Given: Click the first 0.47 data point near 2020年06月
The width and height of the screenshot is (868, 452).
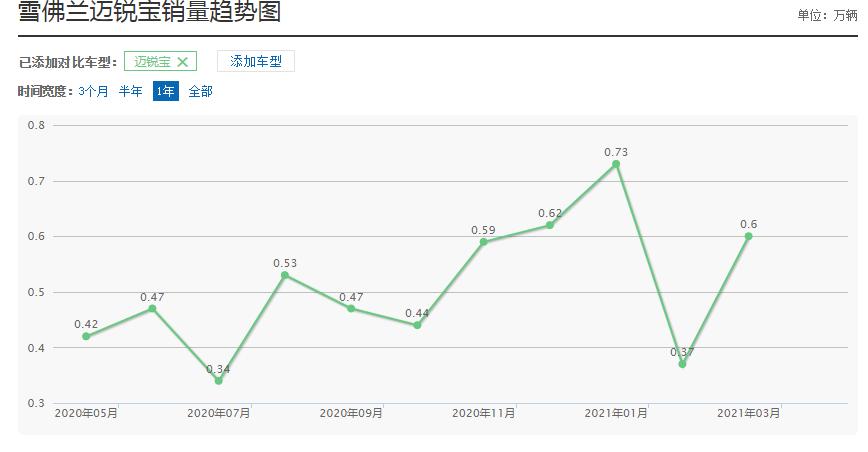Looking at the screenshot, I should point(152,309).
